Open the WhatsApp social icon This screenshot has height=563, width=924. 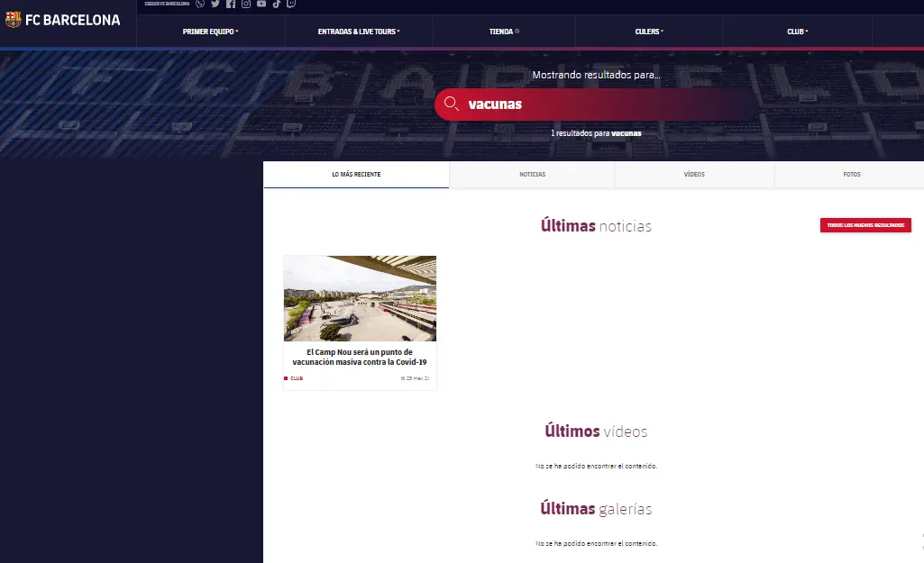tap(200, 4)
